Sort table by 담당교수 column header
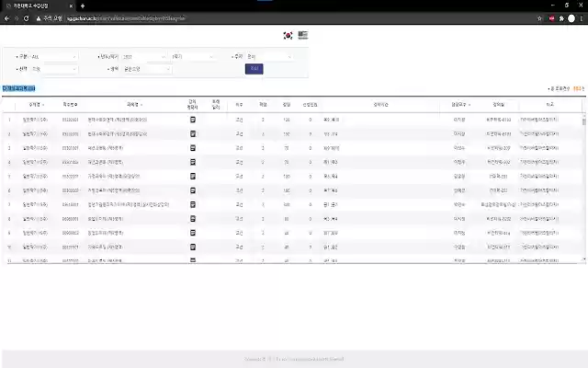The width and height of the screenshot is (588, 368). pos(459,105)
